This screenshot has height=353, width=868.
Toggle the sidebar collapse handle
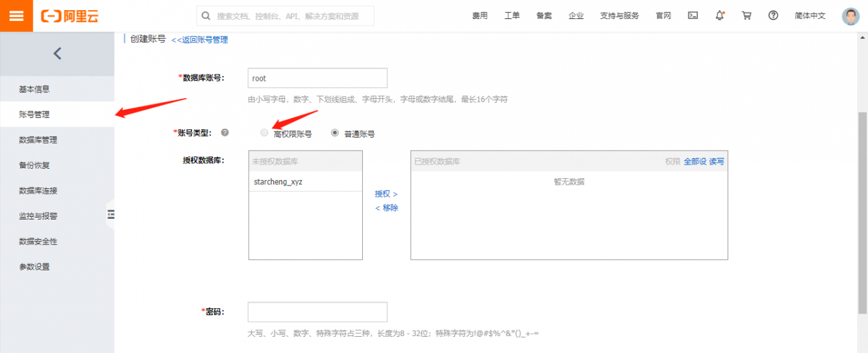point(111,215)
